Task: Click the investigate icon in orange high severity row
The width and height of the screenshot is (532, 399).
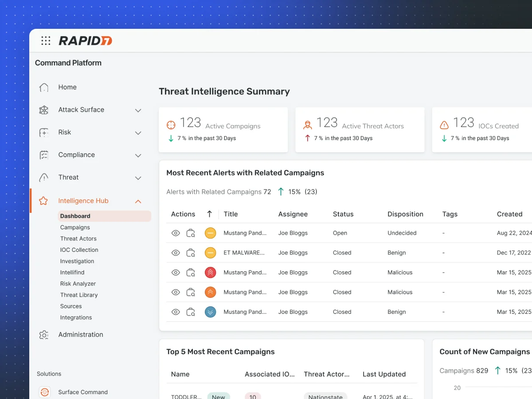Action: tap(191, 292)
